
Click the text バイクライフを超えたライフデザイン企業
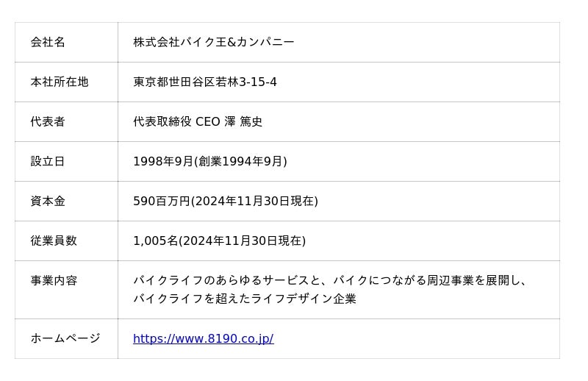coord(244,299)
